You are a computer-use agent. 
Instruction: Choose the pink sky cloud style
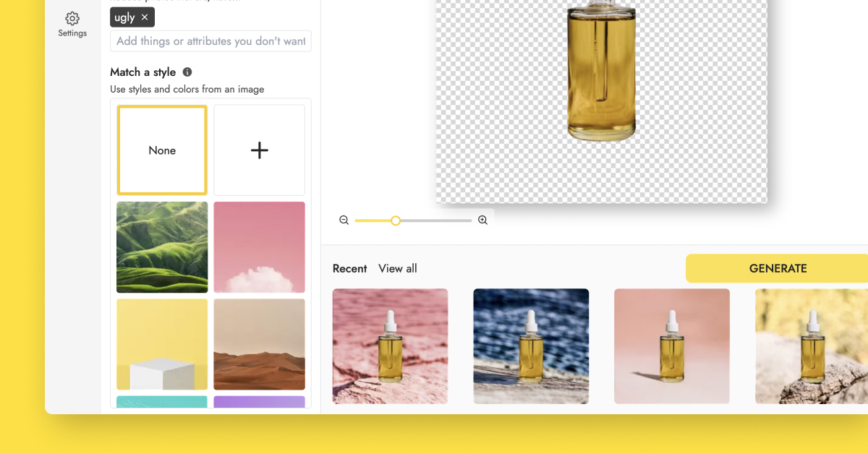pos(259,247)
